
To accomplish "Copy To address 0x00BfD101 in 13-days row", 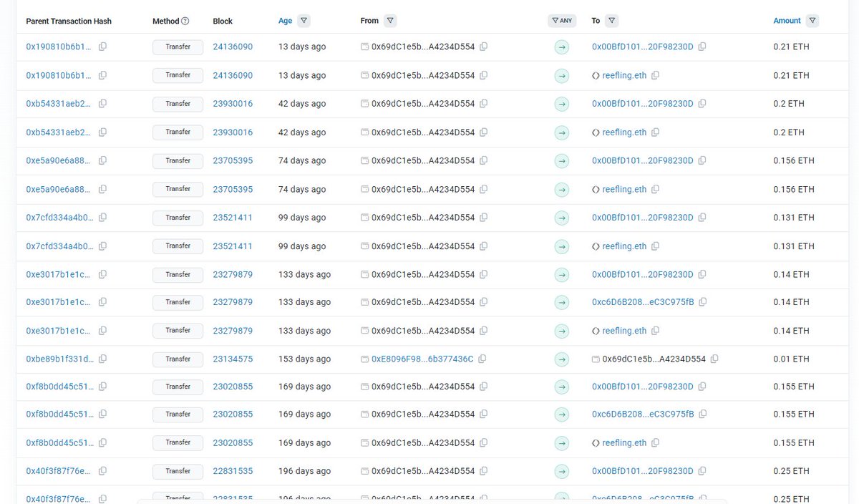I will (702, 47).
